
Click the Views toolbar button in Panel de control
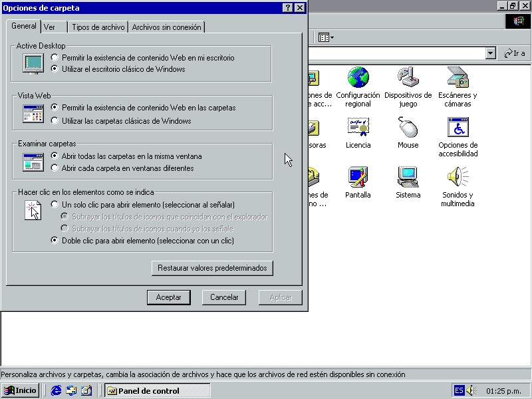pyautogui.click(x=326, y=37)
